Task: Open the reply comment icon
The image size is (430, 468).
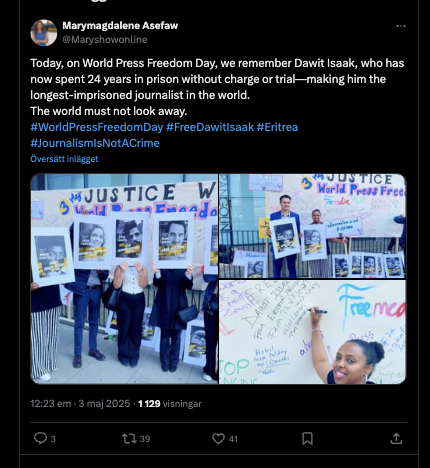Action: pyautogui.click(x=40, y=438)
